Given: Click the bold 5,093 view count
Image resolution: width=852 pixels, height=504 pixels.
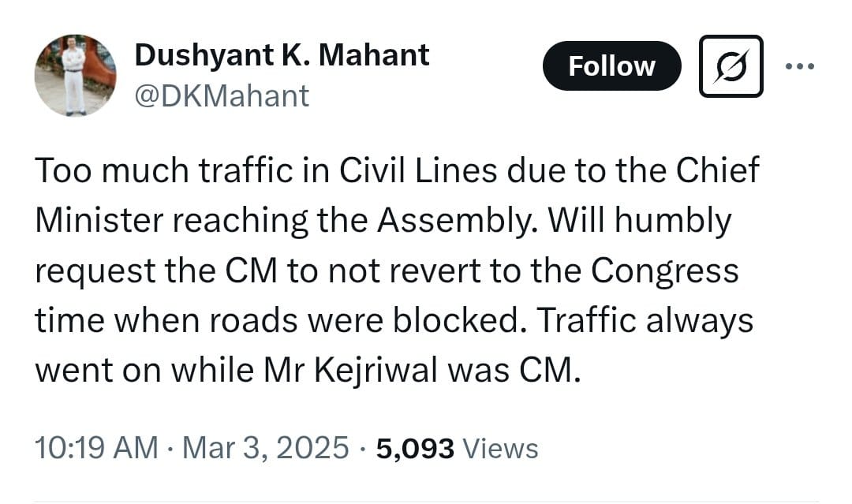Looking at the screenshot, I should point(415,449).
